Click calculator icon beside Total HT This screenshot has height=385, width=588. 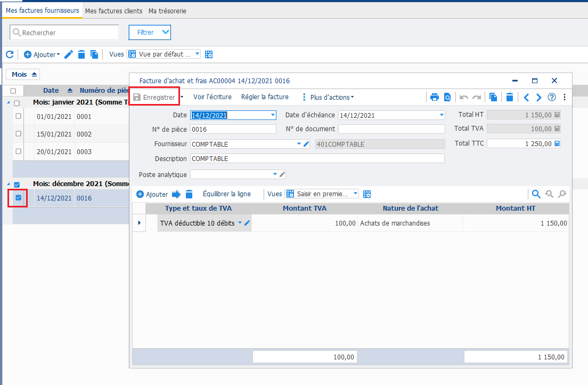(x=557, y=115)
